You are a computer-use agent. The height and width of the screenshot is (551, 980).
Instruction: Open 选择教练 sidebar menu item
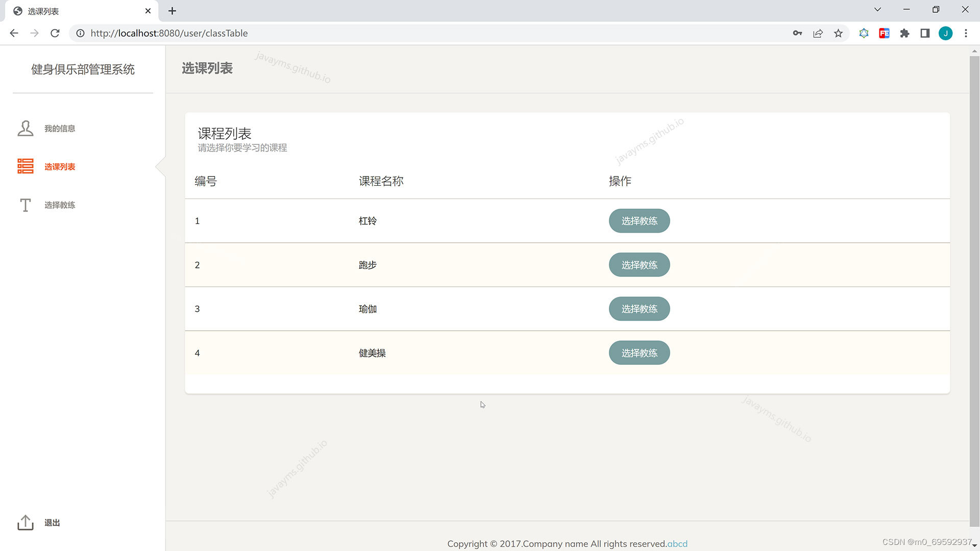[x=60, y=205]
